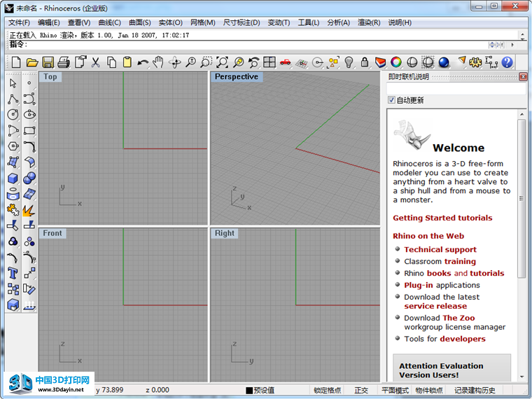Toggle 正交 mode in status bar
532x399 pixels.
pyautogui.click(x=361, y=390)
